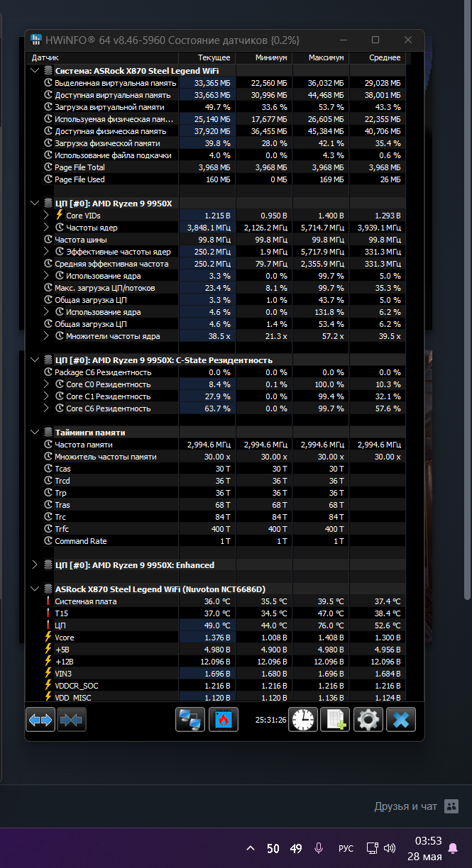
Task: Click the thermometer icon beside T15
Action: coord(48,613)
